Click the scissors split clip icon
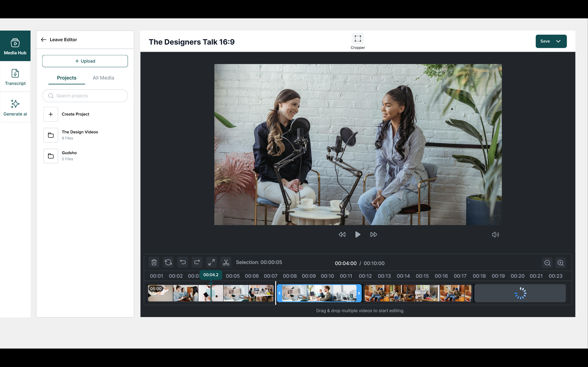This screenshot has width=588, height=367. [x=226, y=262]
